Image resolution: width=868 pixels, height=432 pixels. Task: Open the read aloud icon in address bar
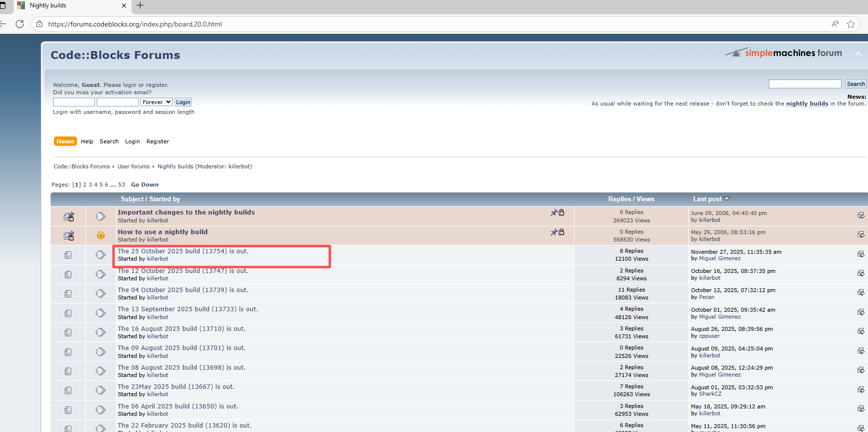(x=835, y=24)
